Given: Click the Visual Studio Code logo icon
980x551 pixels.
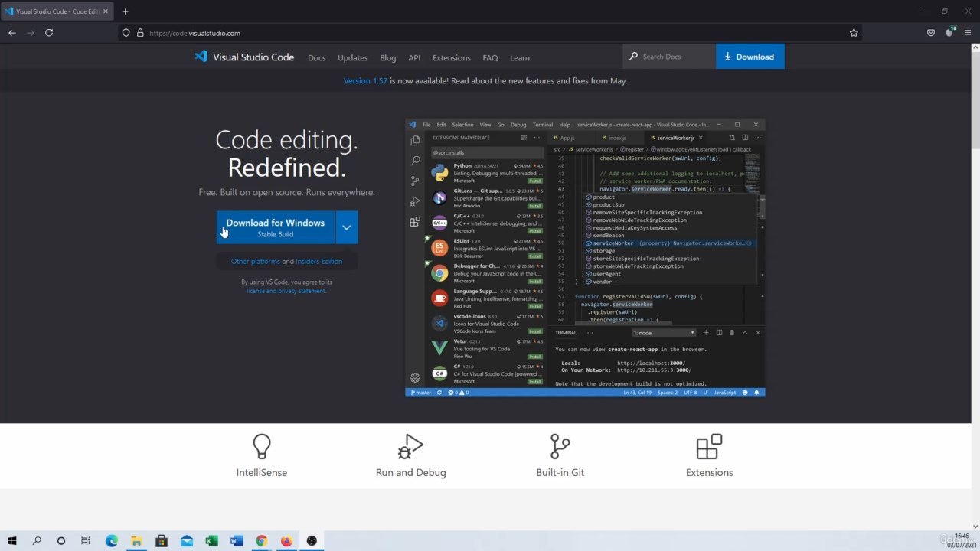Looking at the screenshot, I should [x=201, y=57].
